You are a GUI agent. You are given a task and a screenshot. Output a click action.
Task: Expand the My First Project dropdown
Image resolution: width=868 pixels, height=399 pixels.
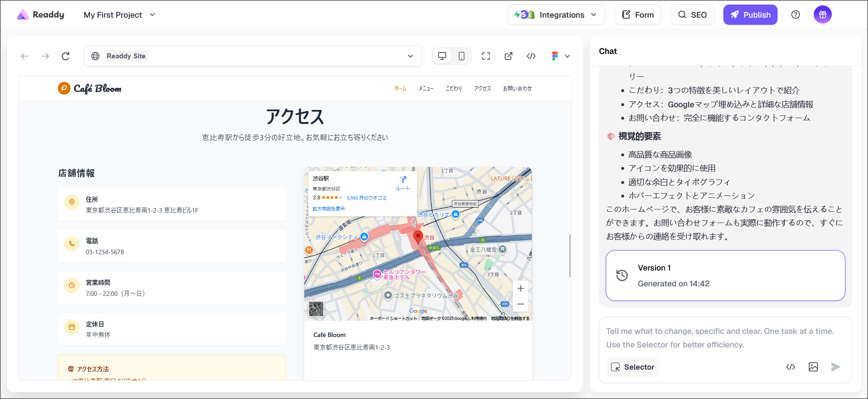coord(119,15)
